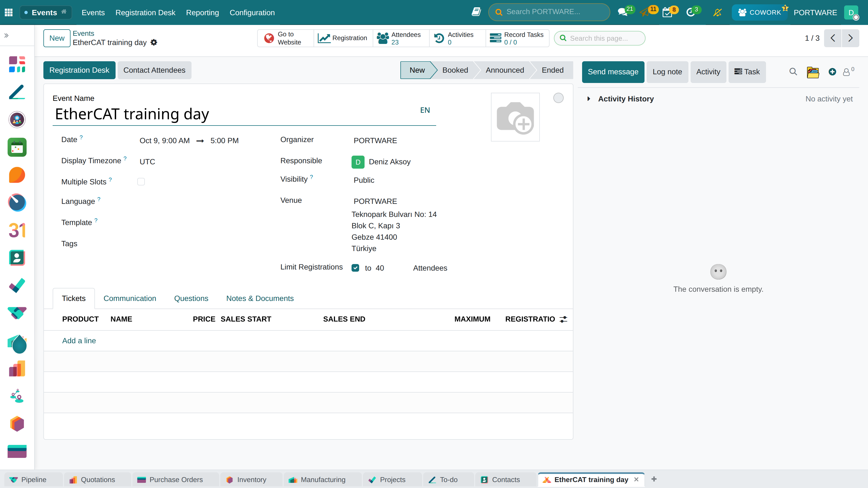
Task: Click the Send message button
Action: point(613,72)
